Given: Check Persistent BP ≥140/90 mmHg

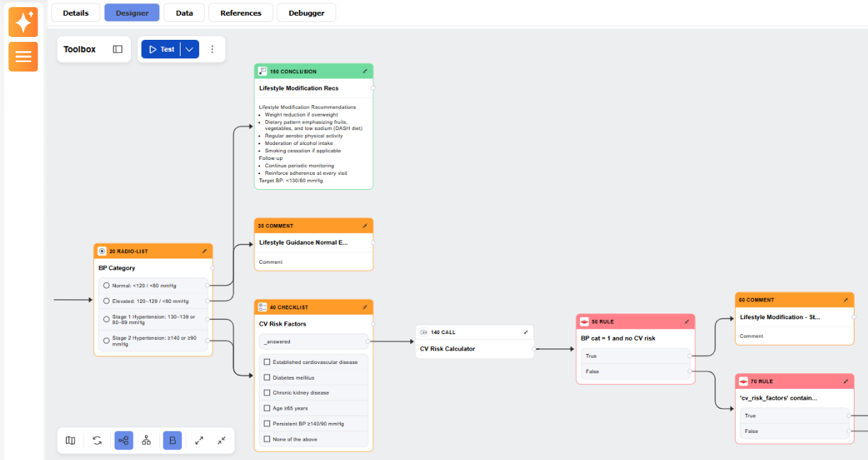Looking at the screenshot, I should click(267, 424).
